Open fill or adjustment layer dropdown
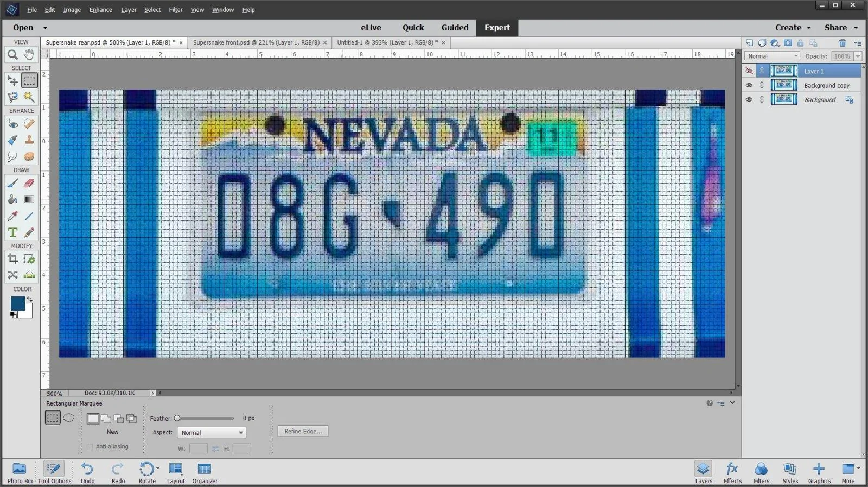The height and width of the screenshot is (487, 868). pyautogui.click(x=775, y=43)
